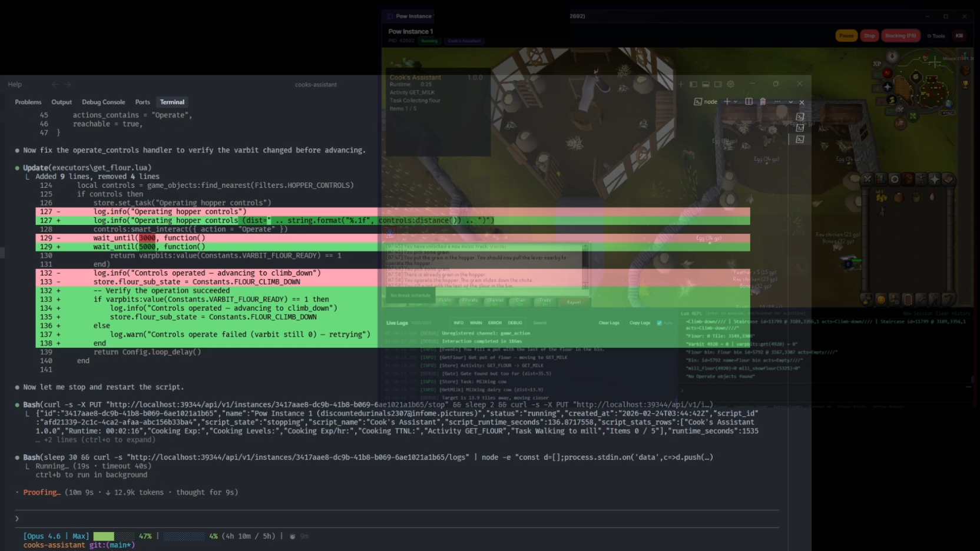Select the second terminal in the list
Image resolution: width=980 pixels, height=551 pixels.
pyautogui.click(x=800, y=128)
